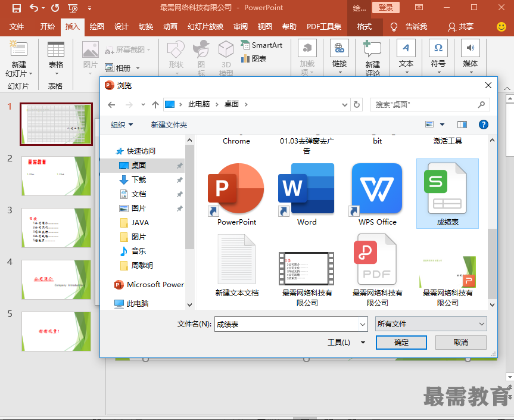Select 新建文本文档 text file

click(236, 266)
